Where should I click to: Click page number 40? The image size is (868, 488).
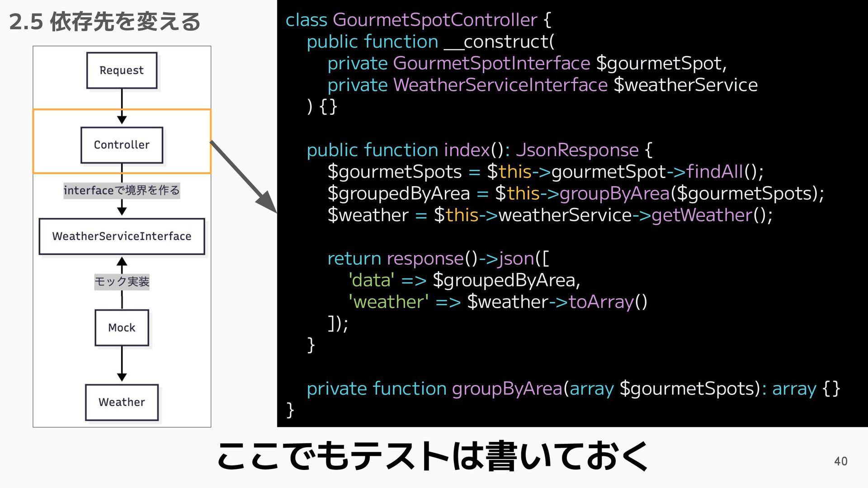pyautogui.click(x=840, y=461)
